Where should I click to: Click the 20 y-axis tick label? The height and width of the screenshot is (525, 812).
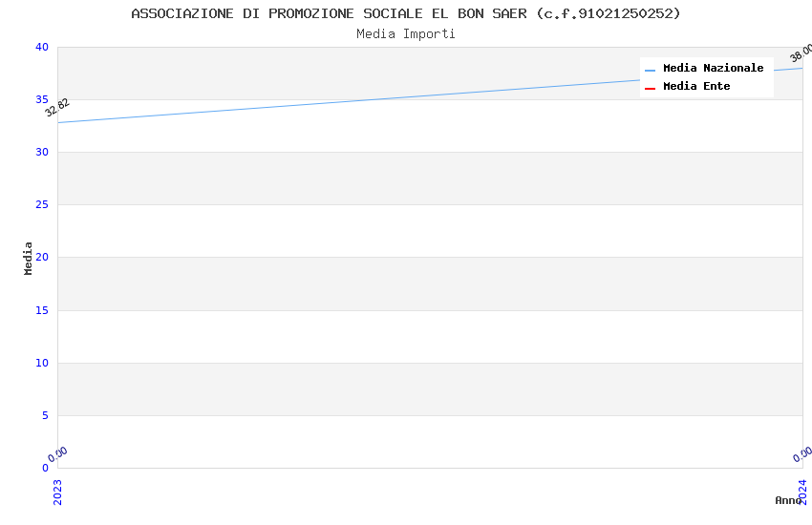[41, 258]
